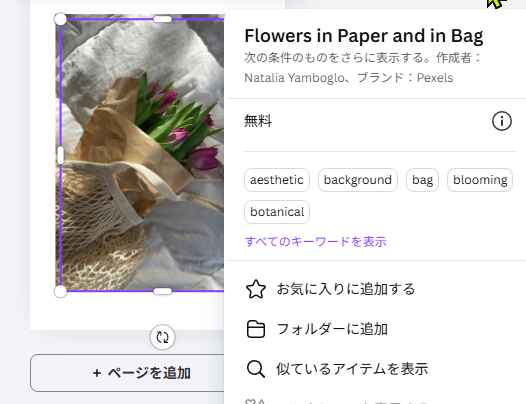The width and height of the screenshot is (526, 404).
Task: Select the botanical keyword tag
Action: 277,212
